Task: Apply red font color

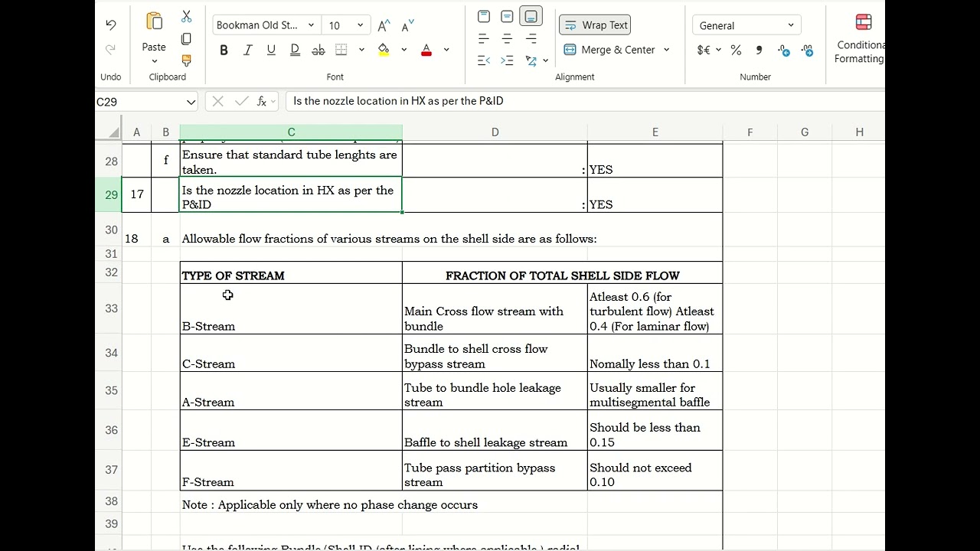Action: (426, 50)
